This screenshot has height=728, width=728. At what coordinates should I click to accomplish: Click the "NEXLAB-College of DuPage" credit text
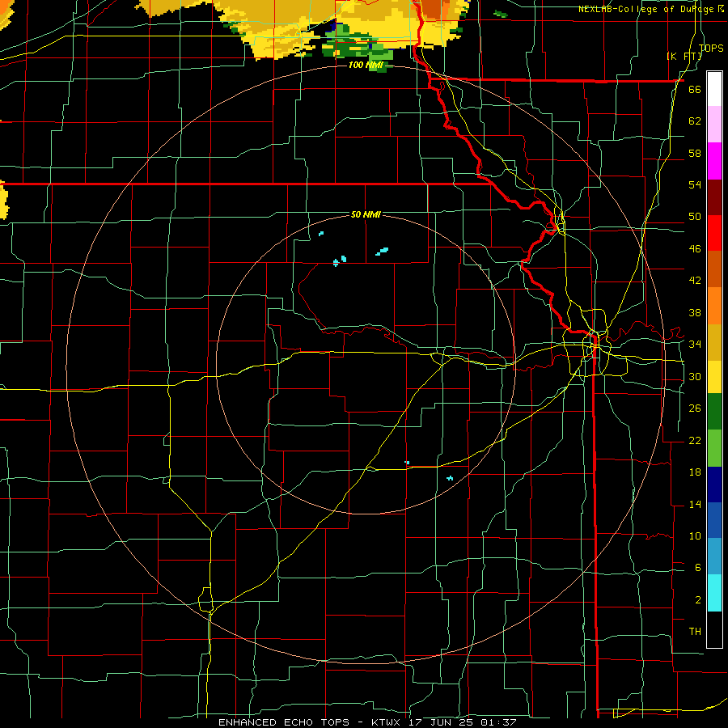[645, 9]
